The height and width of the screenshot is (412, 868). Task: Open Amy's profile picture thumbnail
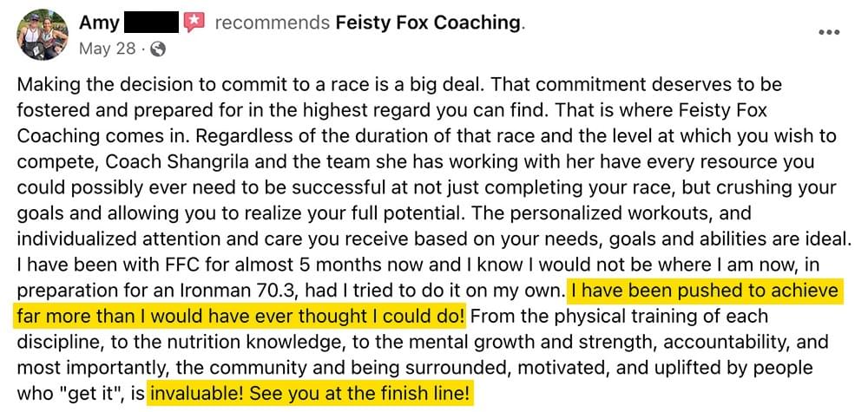coord(43,35)
